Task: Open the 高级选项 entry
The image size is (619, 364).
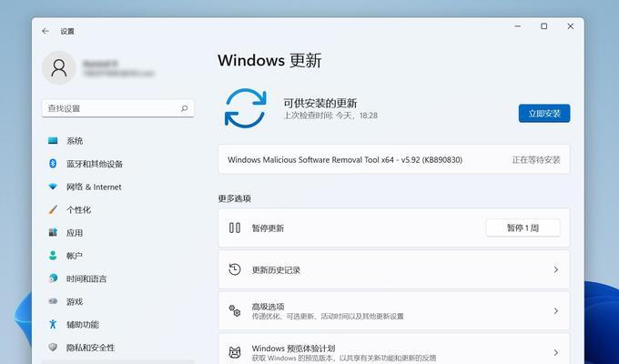Action: point(393,311)
